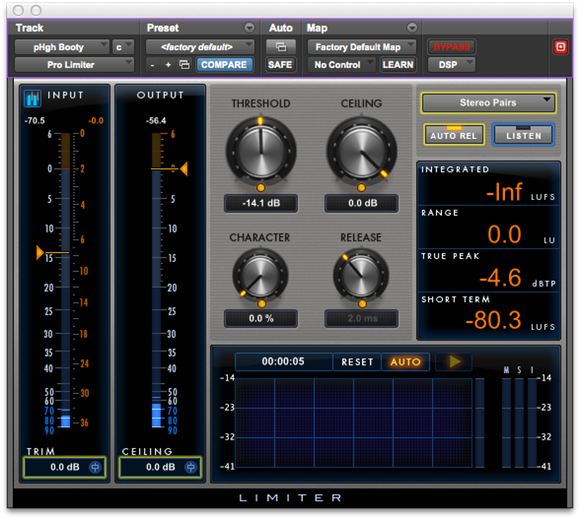Click the Short Term -80.3 LUFS readout

pos(488,314)
